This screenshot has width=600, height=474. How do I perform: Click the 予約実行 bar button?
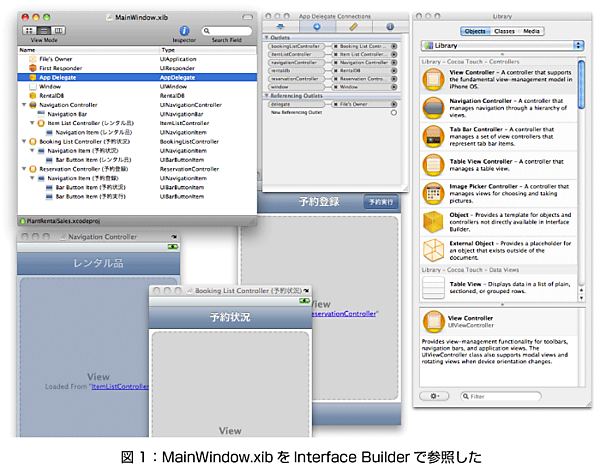pos(381,203)
